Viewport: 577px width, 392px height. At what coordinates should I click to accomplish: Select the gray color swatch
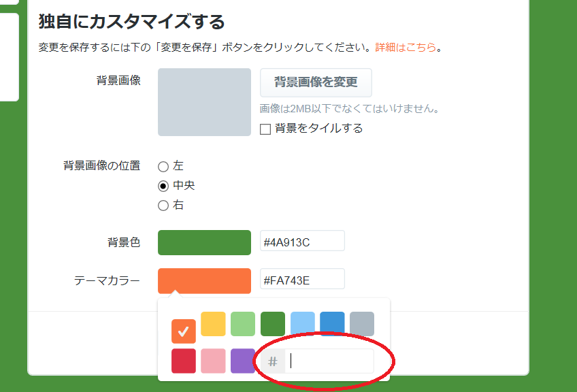point(363,324)
